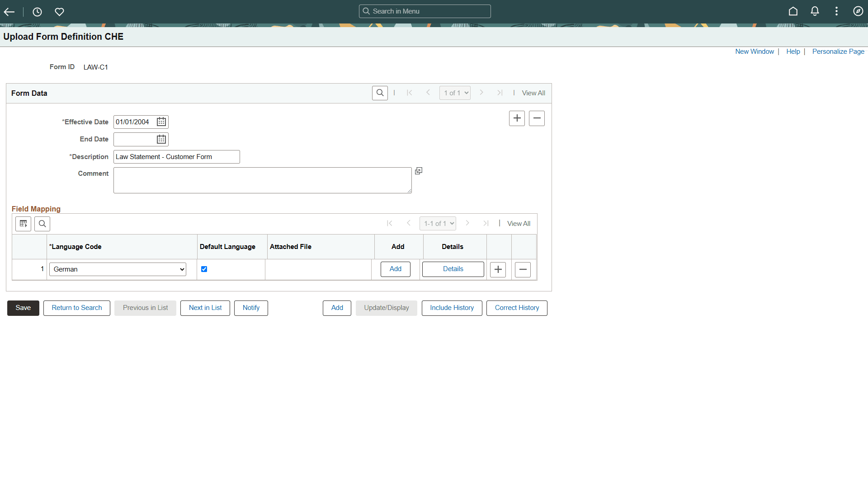
Task: Go to Home icon
Action: point(793,11)
